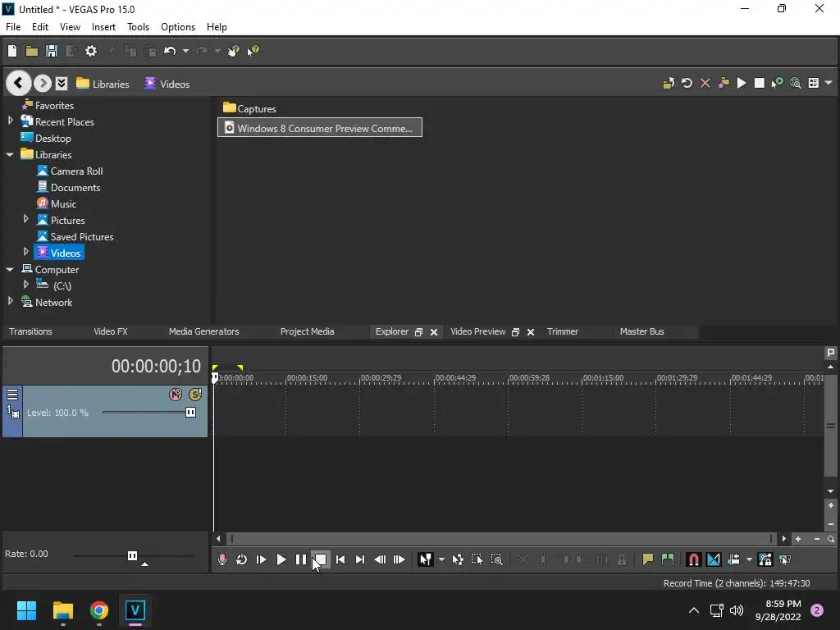
Task: Play the timeline from the start
Action: click(x=262, y=559)
